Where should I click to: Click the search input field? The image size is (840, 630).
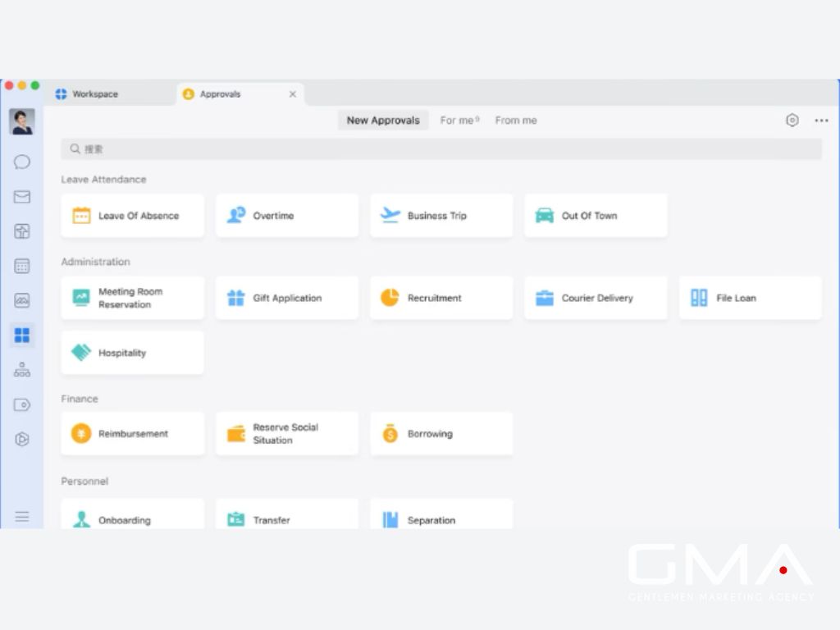point(441,149)
